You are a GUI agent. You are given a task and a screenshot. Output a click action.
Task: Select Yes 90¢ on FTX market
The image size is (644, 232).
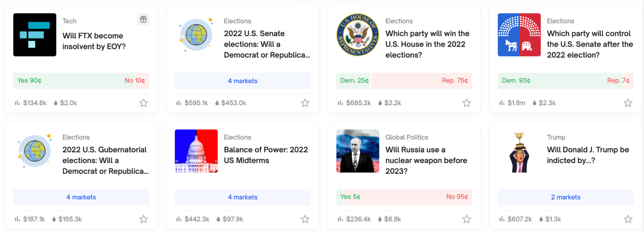[x=74, y=81]
